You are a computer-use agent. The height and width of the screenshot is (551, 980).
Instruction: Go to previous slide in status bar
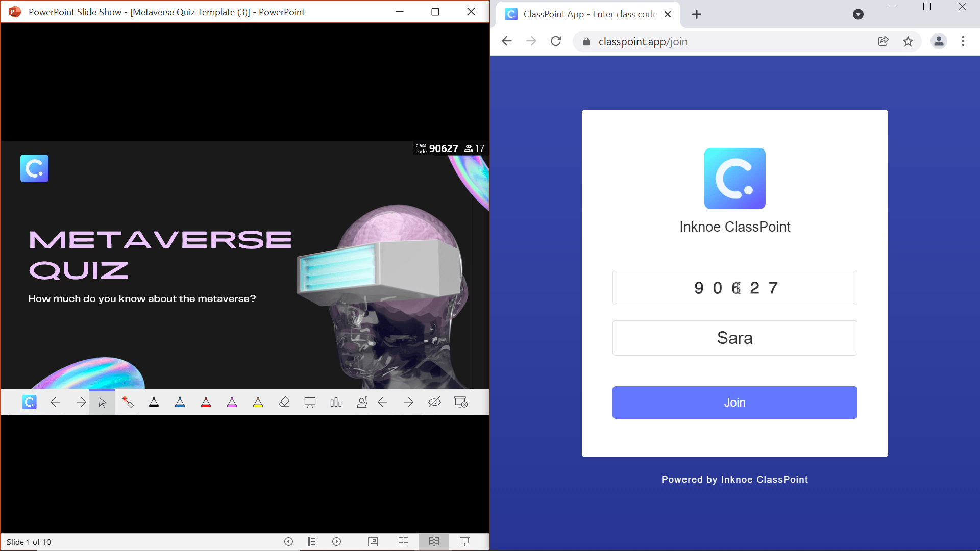[x=289, y=542]
